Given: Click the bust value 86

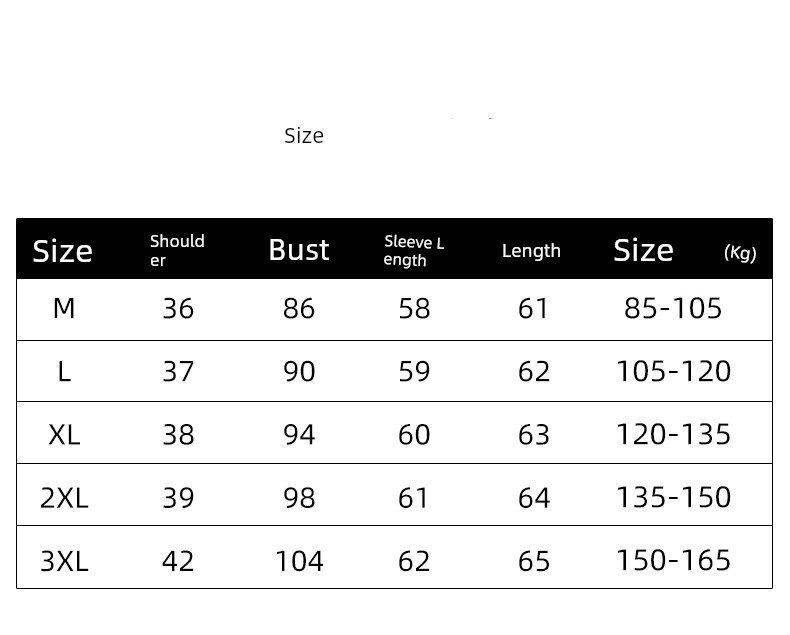Looking at the screenshot, I should pyautogui.click(x=299, y=308).
